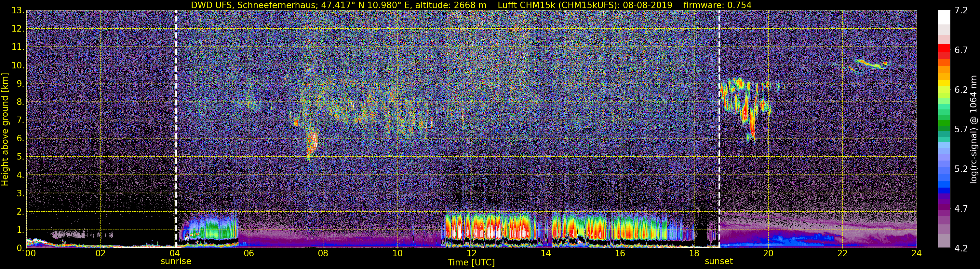This screenshot has width=980, height=269.
Task: Click the '06' time tick label
Action: click(x=249, y=253)
